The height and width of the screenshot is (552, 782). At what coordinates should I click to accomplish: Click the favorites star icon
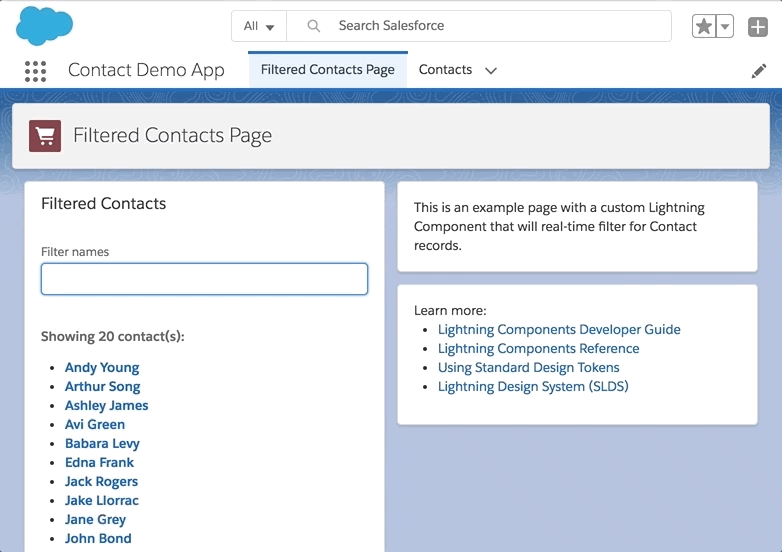tap(704, 26)
